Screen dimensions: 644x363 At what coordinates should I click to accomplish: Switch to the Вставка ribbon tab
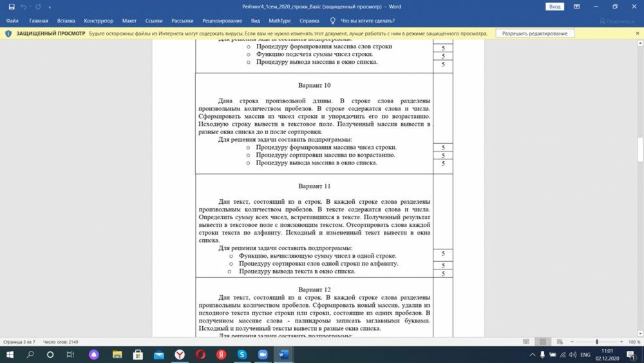point(66,21)
